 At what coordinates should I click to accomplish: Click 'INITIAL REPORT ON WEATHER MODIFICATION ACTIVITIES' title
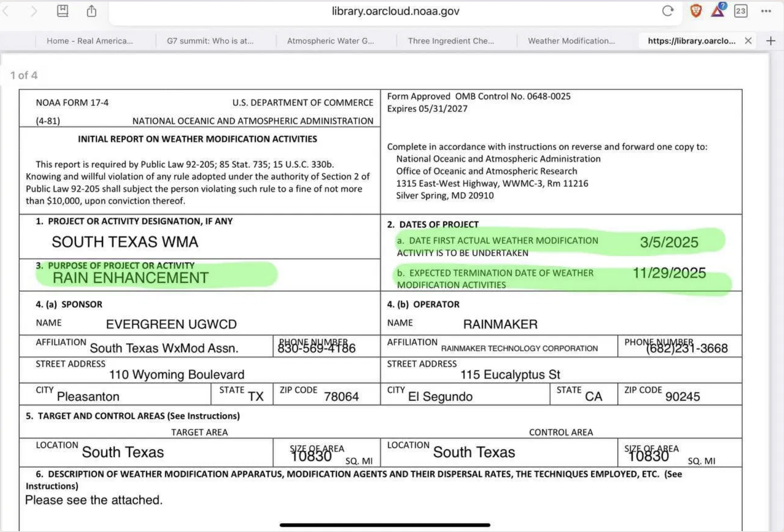pos(198,139)
